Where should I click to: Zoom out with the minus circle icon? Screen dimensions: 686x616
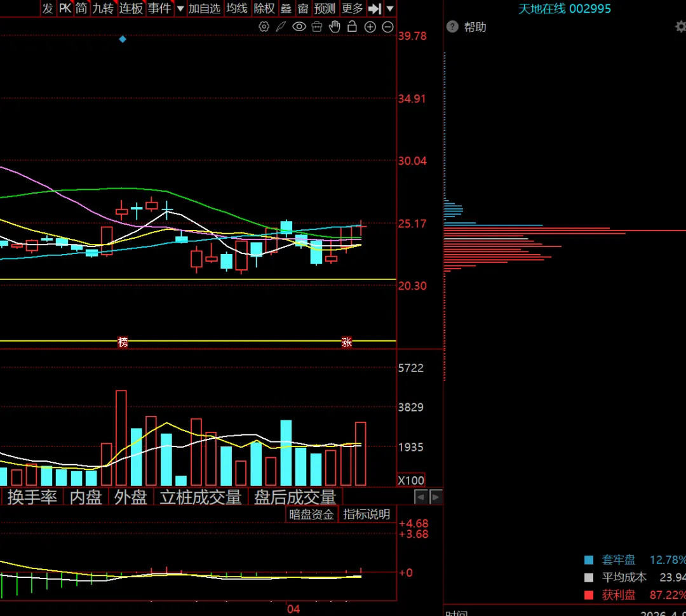point(387,27)
